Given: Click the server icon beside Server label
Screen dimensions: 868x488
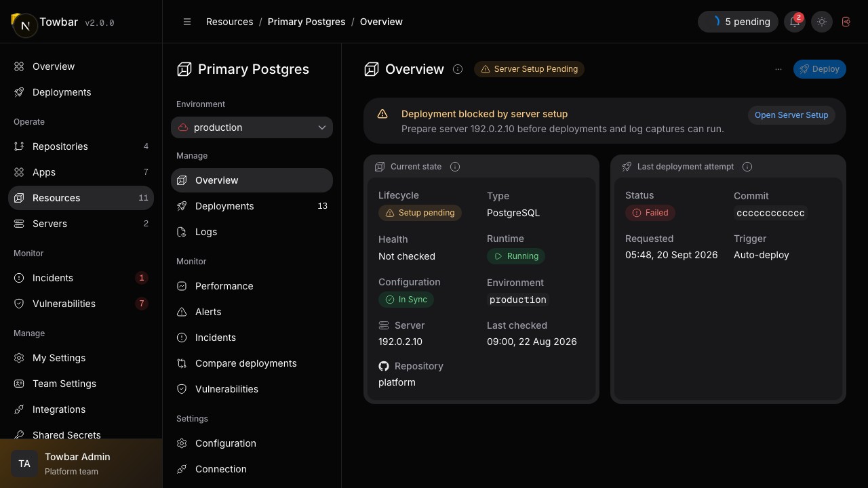Looking at the screenshot, I should pyautogui.click(x=384, y=325).
